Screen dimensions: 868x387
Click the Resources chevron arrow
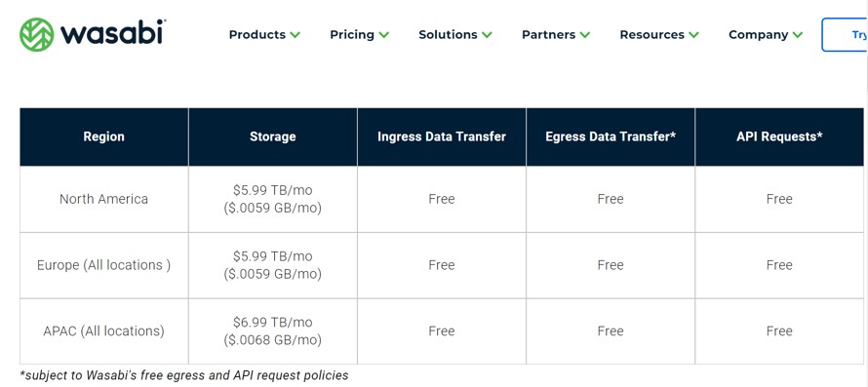tap(693, 35)
